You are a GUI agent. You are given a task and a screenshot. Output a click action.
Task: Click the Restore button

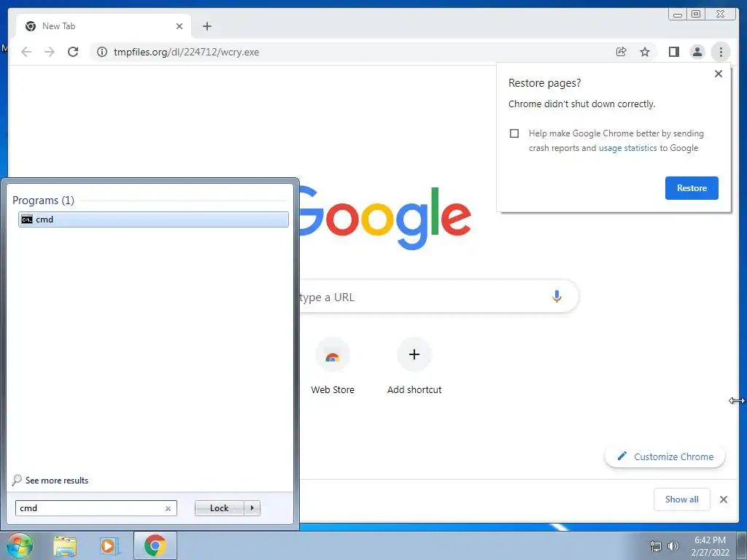pyautogui.click(x=692, y=188)
